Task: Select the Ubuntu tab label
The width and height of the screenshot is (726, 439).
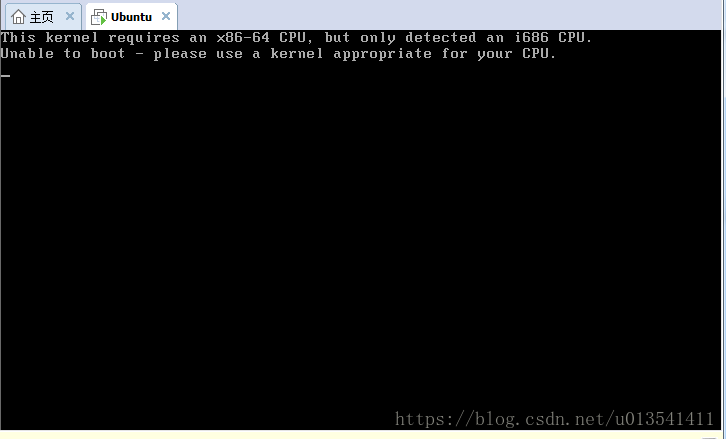Action: click(131, 17)
